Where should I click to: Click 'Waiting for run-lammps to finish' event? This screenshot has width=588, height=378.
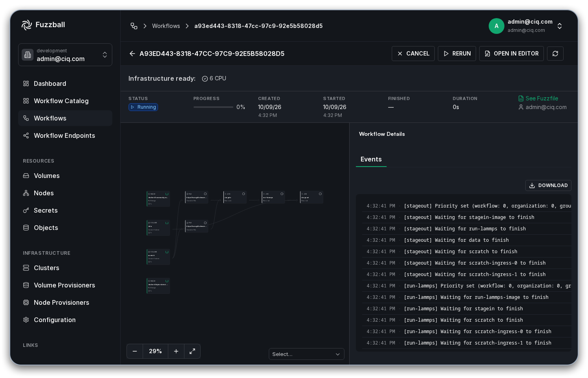(467, 229)
